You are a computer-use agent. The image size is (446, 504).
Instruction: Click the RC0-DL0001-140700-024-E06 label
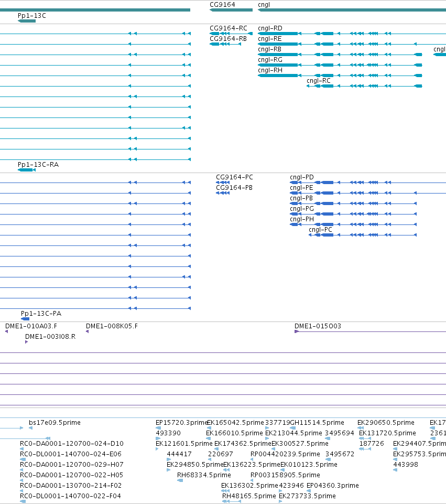pyautogui.click(x=71, y=454)
